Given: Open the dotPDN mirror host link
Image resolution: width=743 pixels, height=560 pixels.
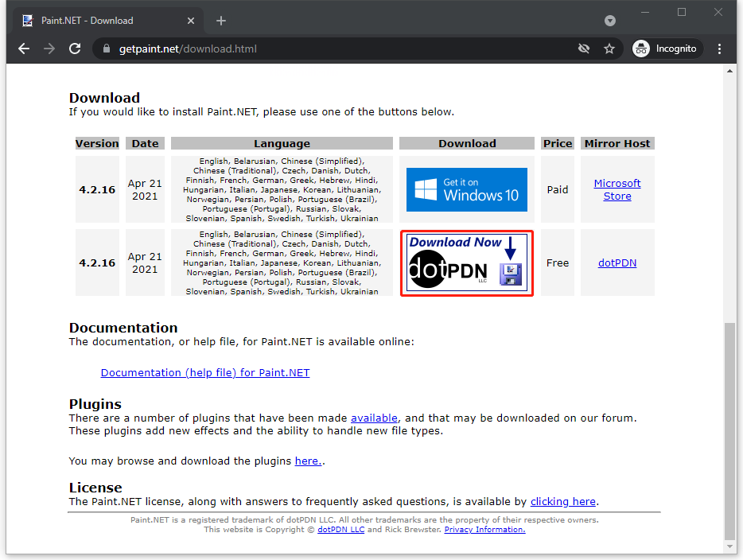Looking at the screenshot, I should 617,263.
